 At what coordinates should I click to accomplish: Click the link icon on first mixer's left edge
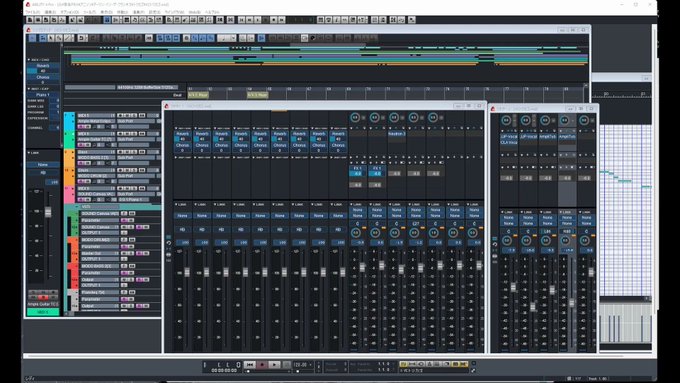[169, 255]
